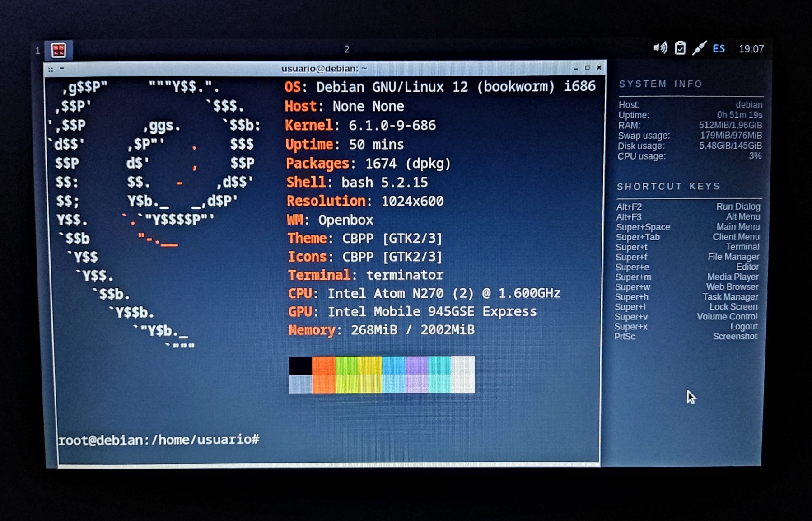Click the Resolution value '1024x600'
This screenshot has width=812, height=521.
coord(412,201)
